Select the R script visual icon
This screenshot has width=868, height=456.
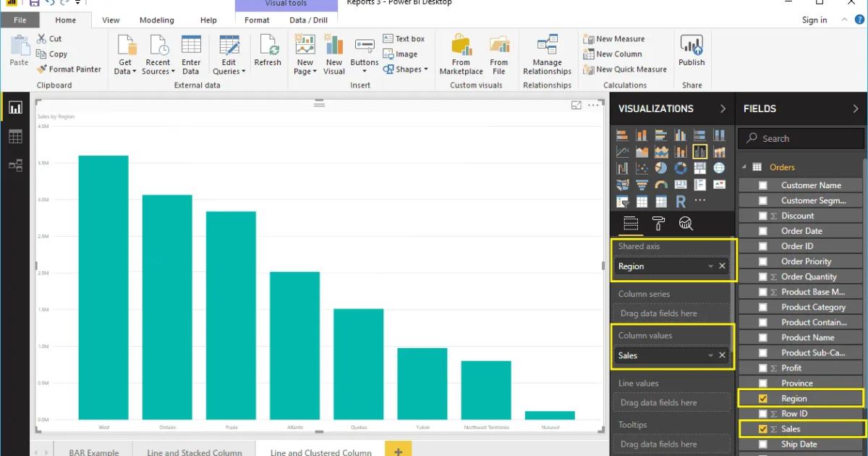[x=681, y=202]
